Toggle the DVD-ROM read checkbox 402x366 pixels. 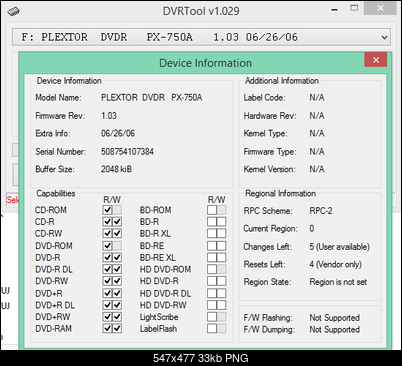[107, 246]
